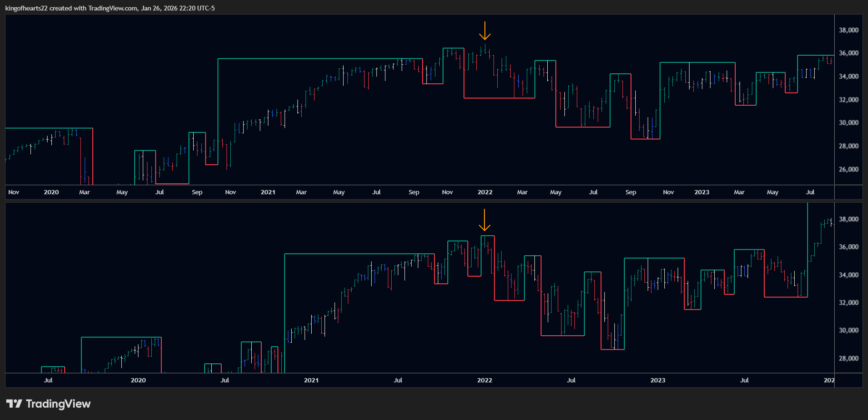Click the 2021 label on lower time axis

[311, 380]
